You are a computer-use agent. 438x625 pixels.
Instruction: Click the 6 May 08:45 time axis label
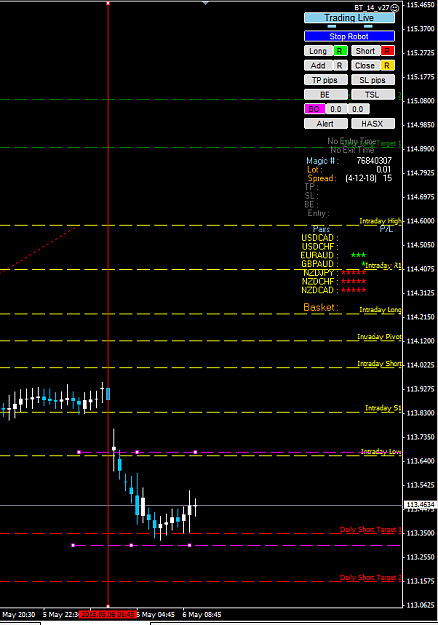[202, 615]
